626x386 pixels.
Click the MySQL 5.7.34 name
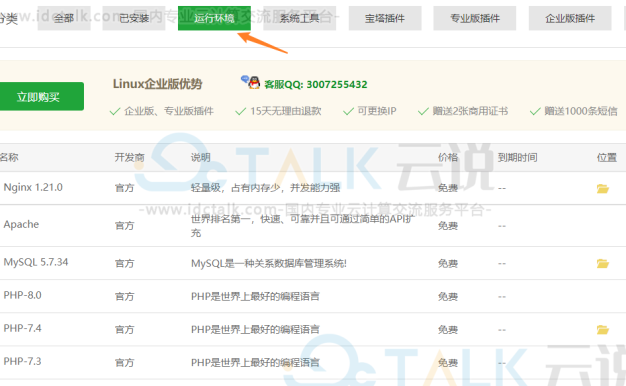[36, 262]
